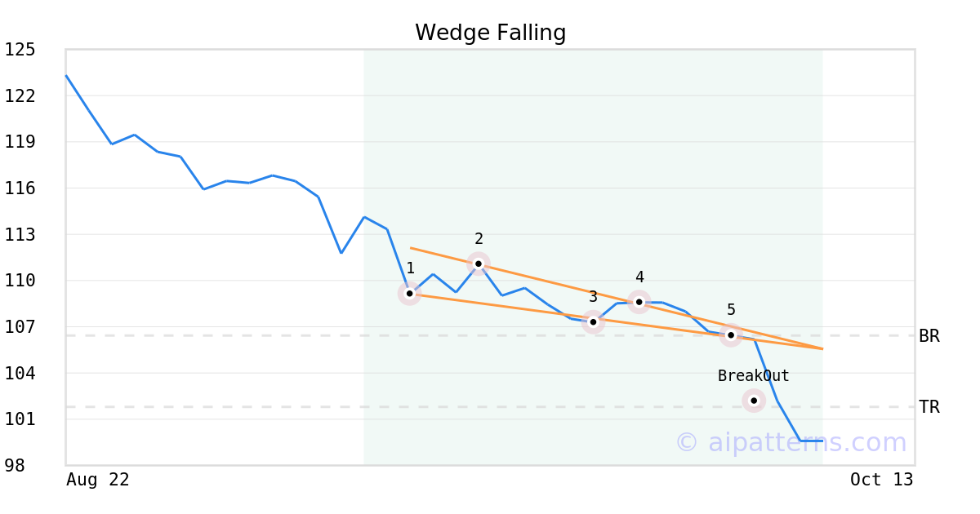The image size is (980, 514).
Task: Click the Aug 22 start date label
Action: (x=97, y=480)
